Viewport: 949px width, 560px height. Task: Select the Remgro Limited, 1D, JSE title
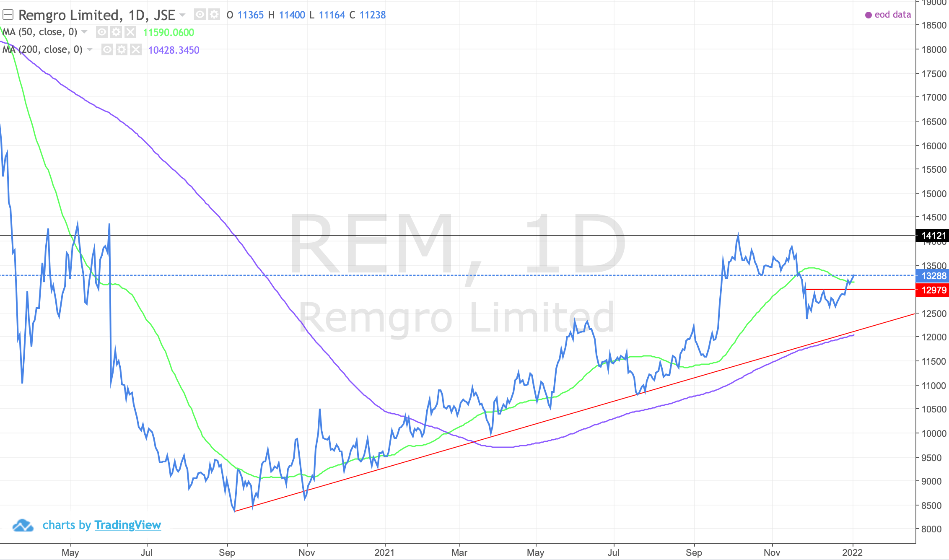tap(97, 15)
